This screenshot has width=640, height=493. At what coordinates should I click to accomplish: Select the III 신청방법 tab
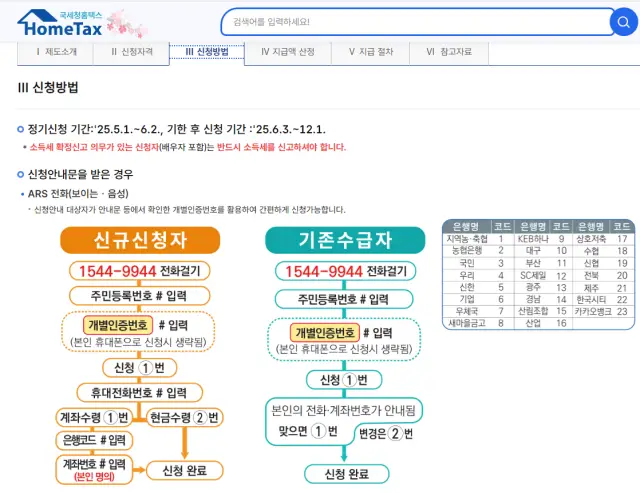[207, 52]
